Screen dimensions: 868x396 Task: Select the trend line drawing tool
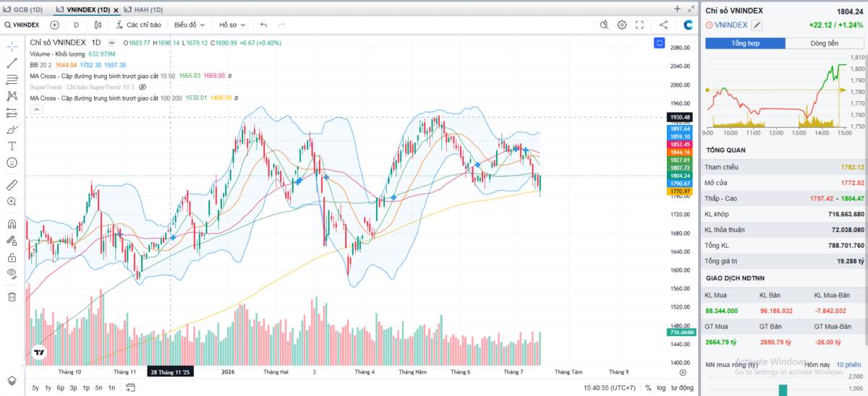[x=12, y=63]
